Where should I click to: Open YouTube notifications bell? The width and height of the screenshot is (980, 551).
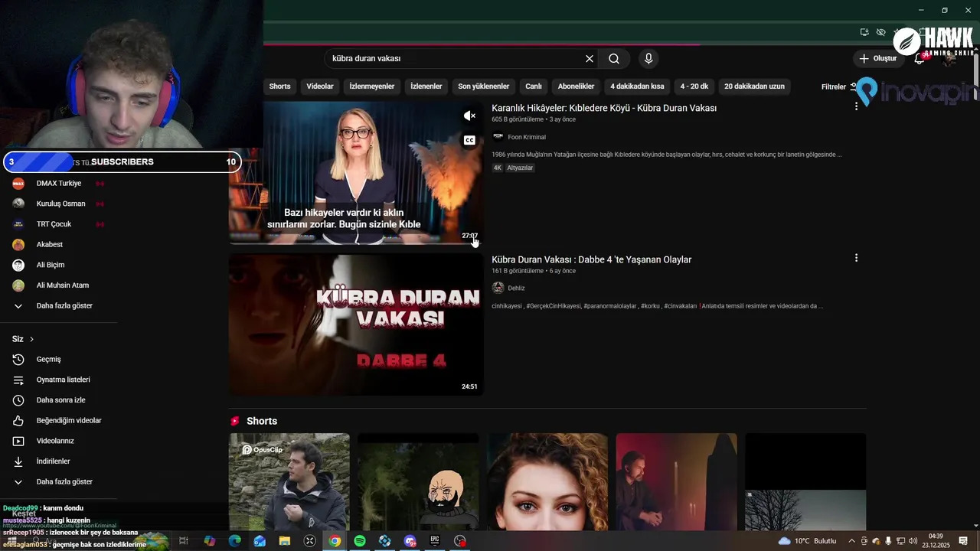920,59
